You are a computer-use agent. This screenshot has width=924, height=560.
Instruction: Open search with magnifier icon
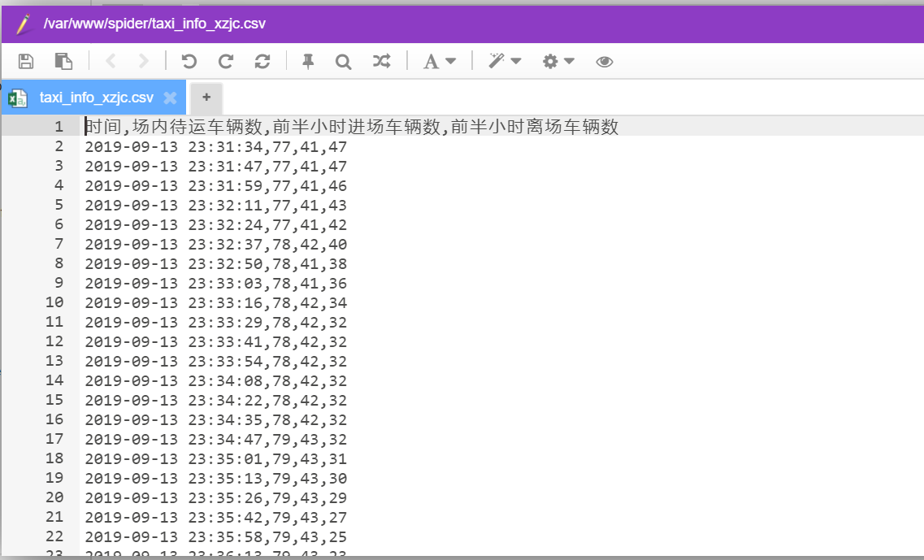(x=343, y=61)
